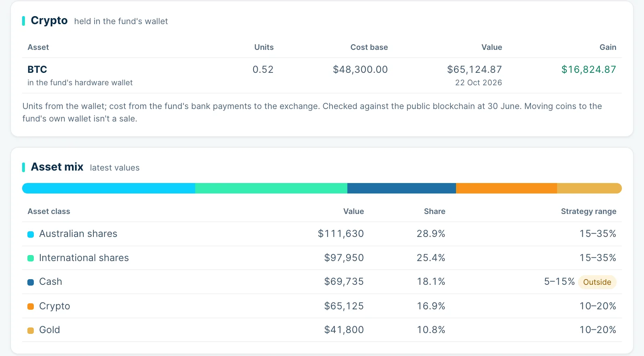Click the yellow dot beside Gold

pyautogui.click(x=31, y=331)
